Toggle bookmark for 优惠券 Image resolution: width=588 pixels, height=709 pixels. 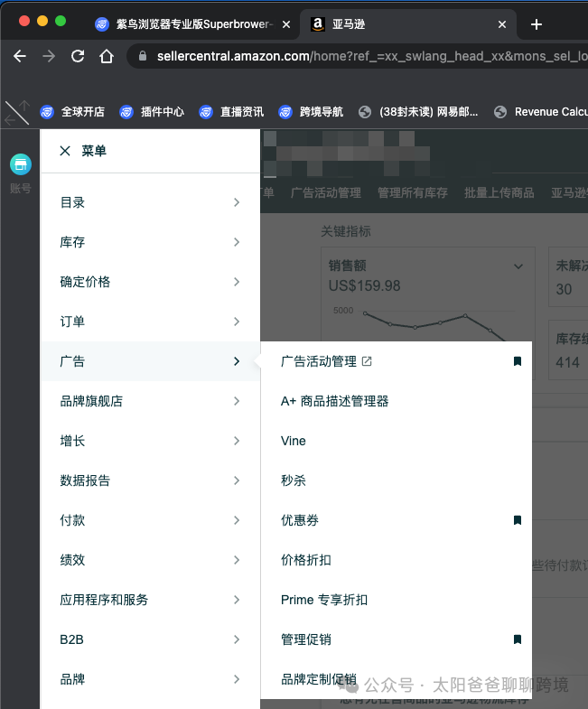(518, 520)
